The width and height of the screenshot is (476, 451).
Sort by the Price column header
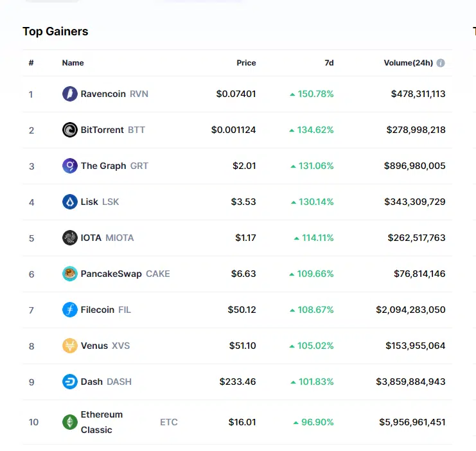point(246,63)
